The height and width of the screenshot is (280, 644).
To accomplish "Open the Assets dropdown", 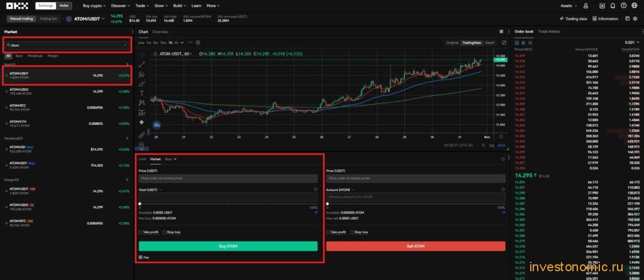I will (x=569, y=6).
